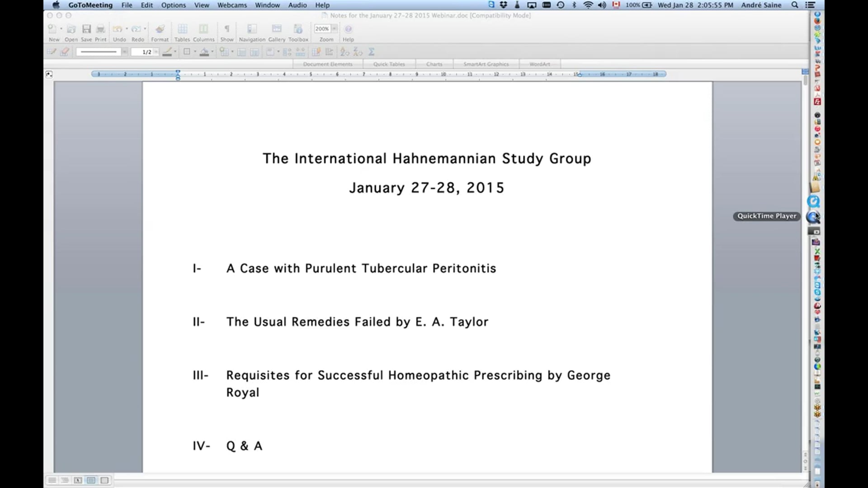This screenshot has width=868, height=488.
Task: Select the Outline view toggle
Action: pos(65,480)
